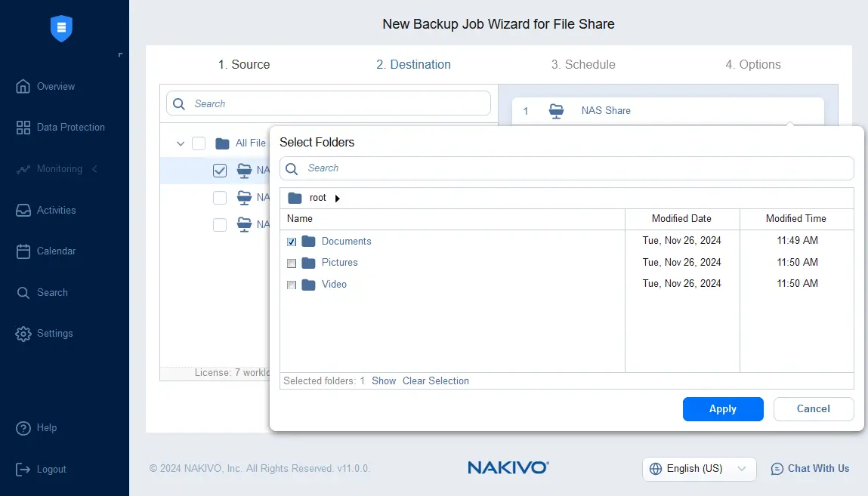The height and width of the screenshot is (496, 868).
Task: Click the Select Folders search field
Action: point(567,168)
